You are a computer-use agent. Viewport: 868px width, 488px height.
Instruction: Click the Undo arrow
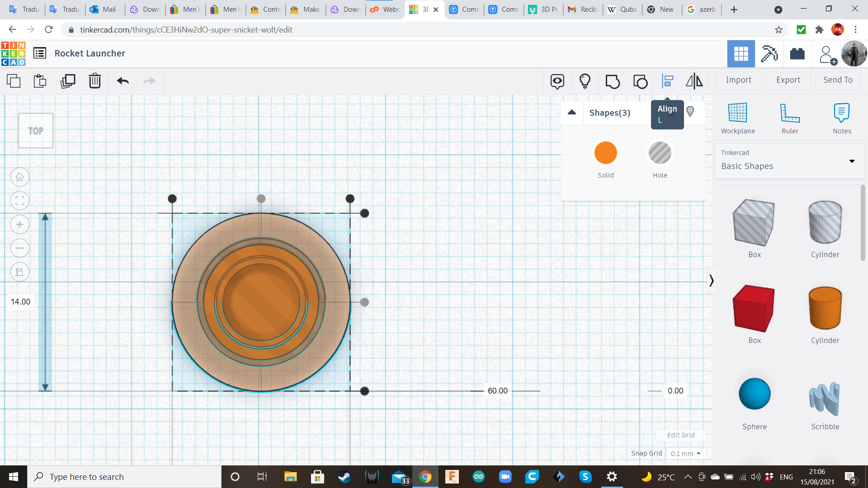coord(123,81)
